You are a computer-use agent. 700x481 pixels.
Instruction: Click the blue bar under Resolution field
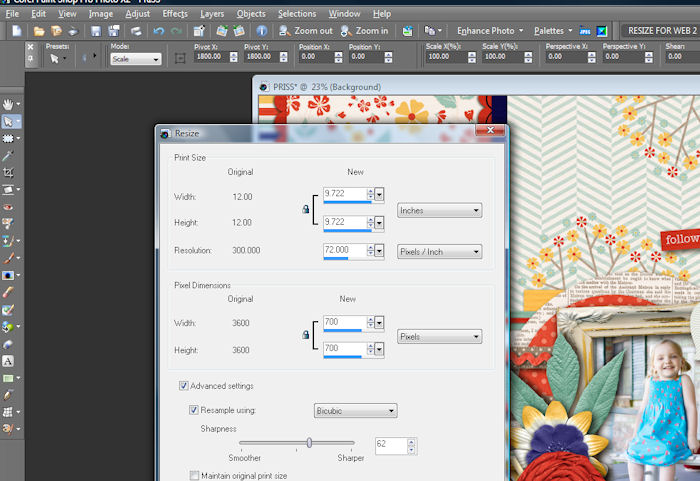tap(336, 259)
